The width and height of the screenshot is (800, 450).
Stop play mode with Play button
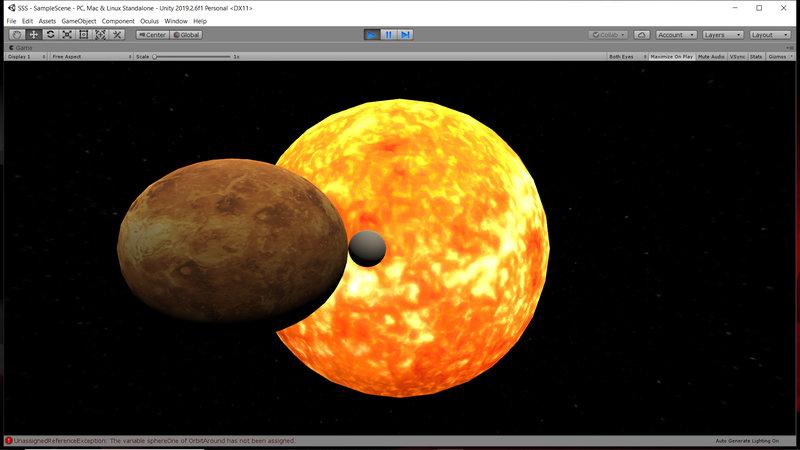(372, 35)
